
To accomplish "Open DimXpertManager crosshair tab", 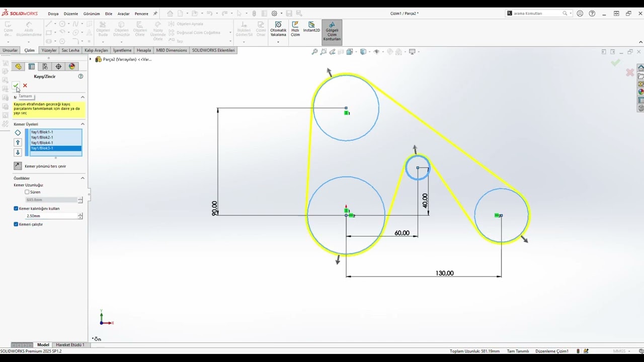I will point(58,66).
